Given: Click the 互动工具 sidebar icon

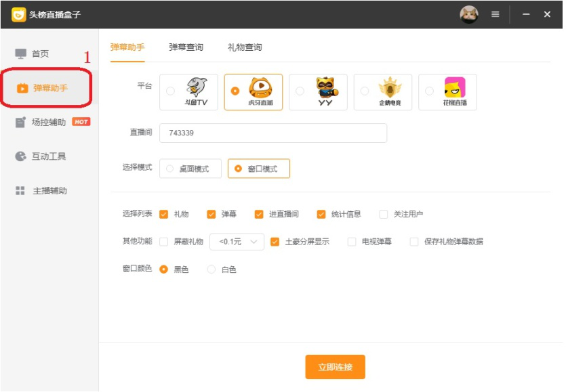Looking at the screenshot, I should [x=20, y=156].
